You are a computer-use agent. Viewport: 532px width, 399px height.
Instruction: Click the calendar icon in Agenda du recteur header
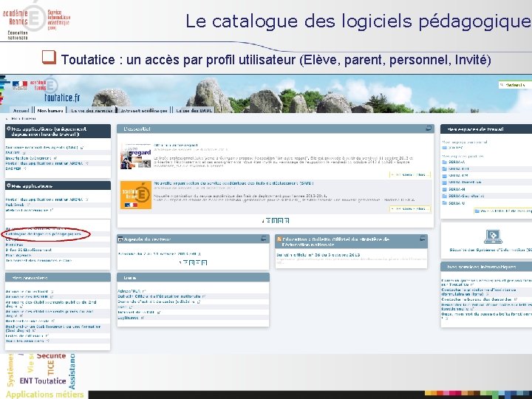[120, 239]
